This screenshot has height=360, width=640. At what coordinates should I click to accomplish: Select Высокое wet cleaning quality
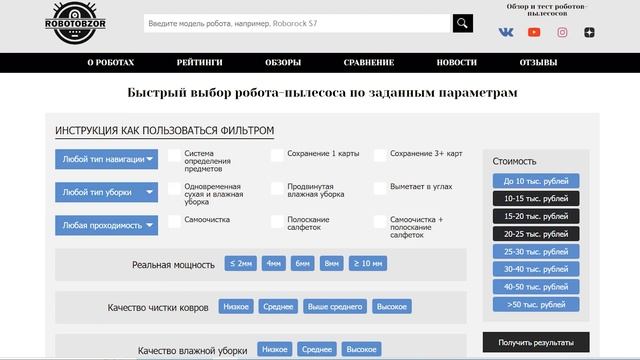[x=361, y=349]
